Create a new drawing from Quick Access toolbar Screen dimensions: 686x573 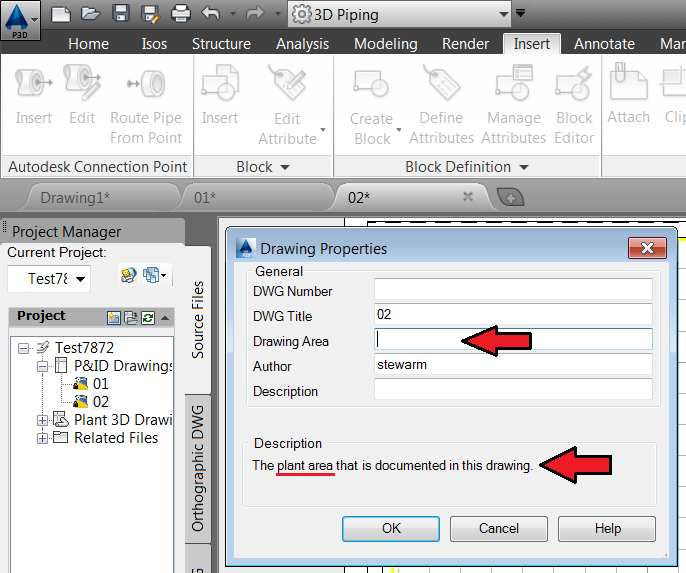[x=61, y=14]
